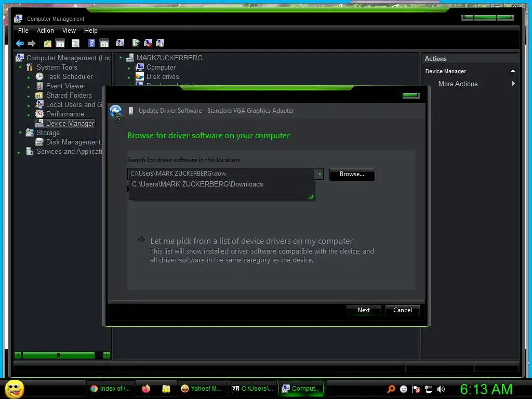Switch to the Index of Chrome taskbar item

111,389
